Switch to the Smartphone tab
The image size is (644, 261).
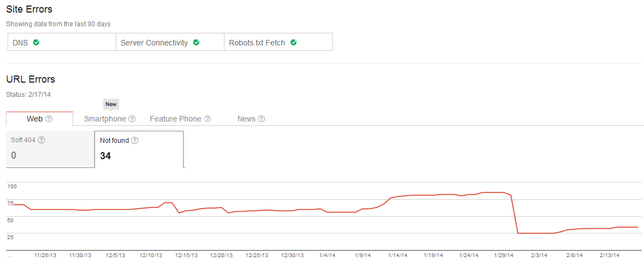105,119
